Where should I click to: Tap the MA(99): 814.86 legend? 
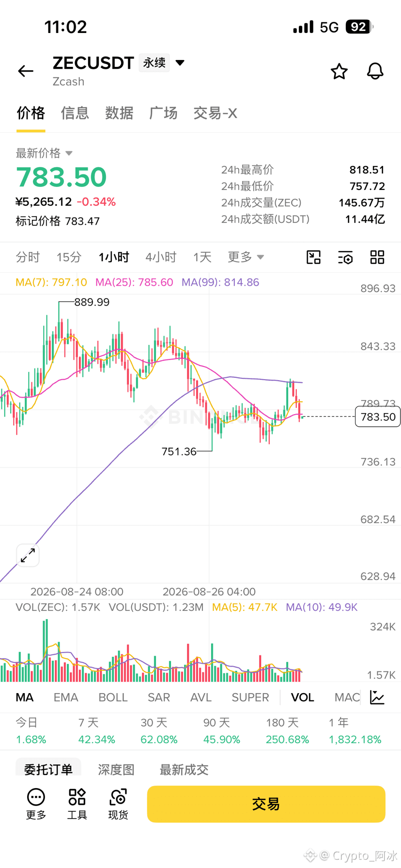click(x=220, y=282)
